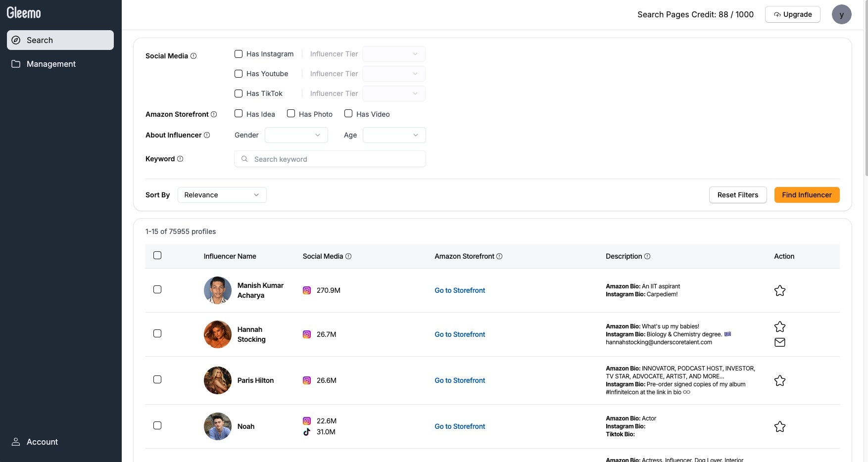This screenshot has height=462, width=868.
Task: Click Instagram icon for Paris Hilton
Action: pos(307,380)
